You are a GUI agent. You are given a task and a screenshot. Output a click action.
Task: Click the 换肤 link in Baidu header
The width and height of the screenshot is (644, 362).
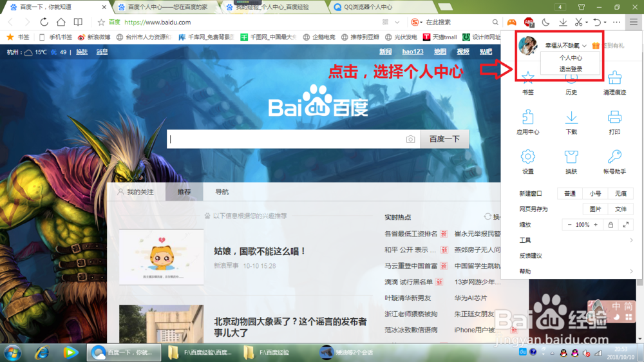pos(82,52)
